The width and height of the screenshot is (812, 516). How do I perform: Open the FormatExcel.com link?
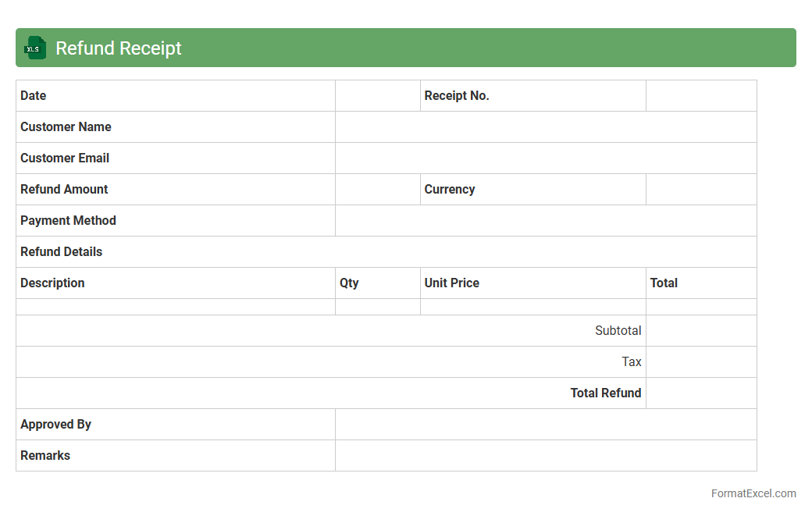click(x=753, y=493)
